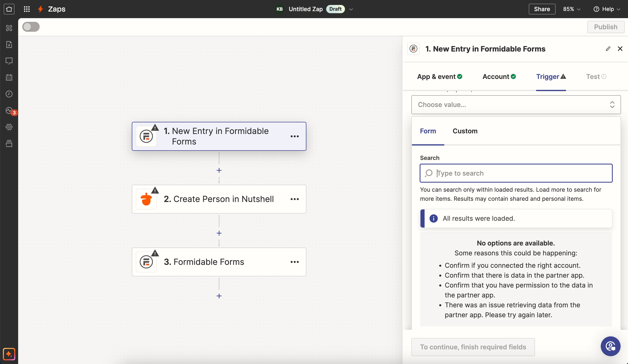The width and height of the screenshot is (628, 364).
Task: Switch to the Custom tab
Action: [x=465, y=131]
